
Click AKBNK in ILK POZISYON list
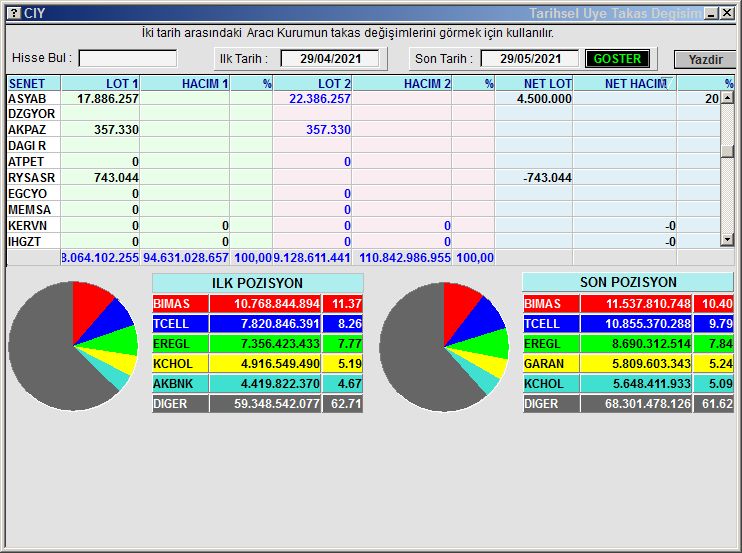coord(180,383)
